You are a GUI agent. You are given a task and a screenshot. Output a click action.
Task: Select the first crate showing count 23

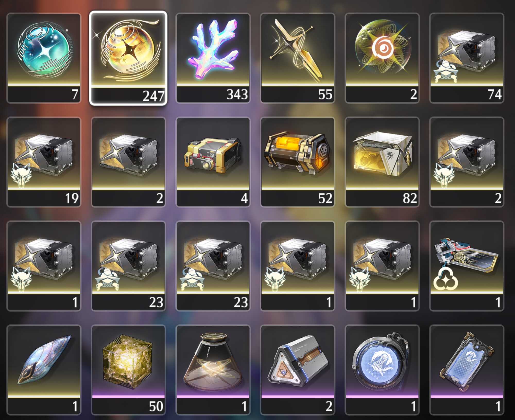128,266
